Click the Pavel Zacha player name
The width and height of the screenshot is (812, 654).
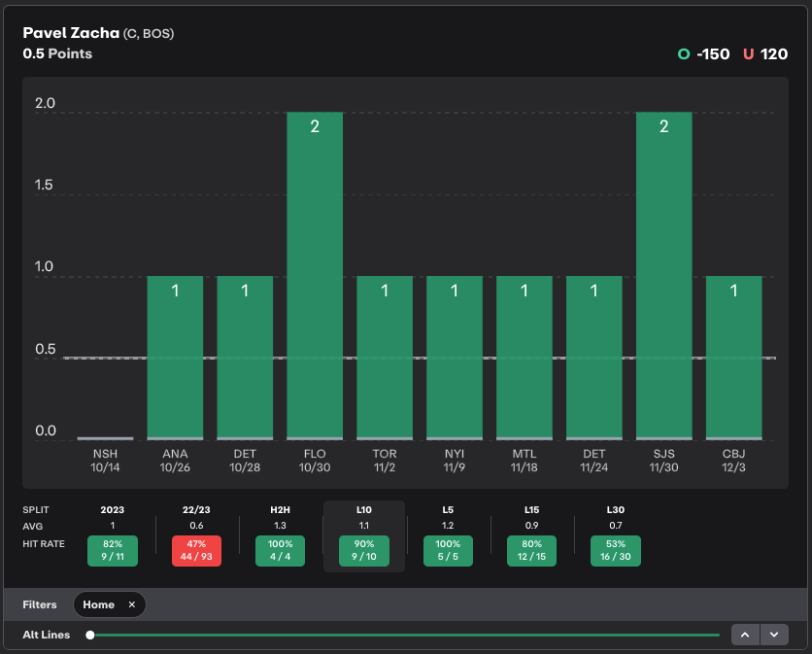tap(71, 33)
